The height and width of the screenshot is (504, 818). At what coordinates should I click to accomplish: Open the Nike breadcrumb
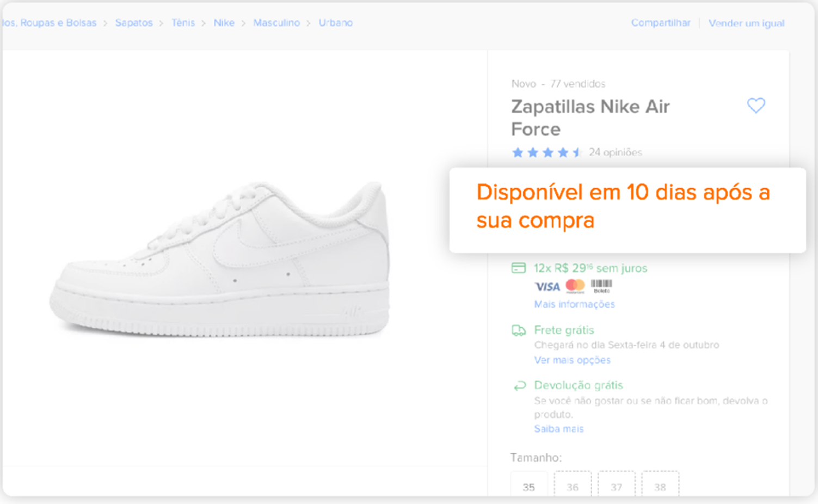pos(224,23)
